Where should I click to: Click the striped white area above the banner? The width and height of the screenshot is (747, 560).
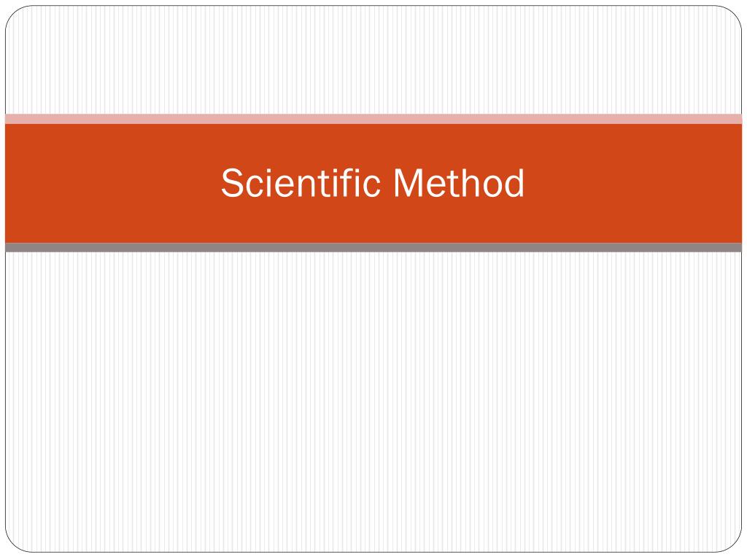point(373,58)
